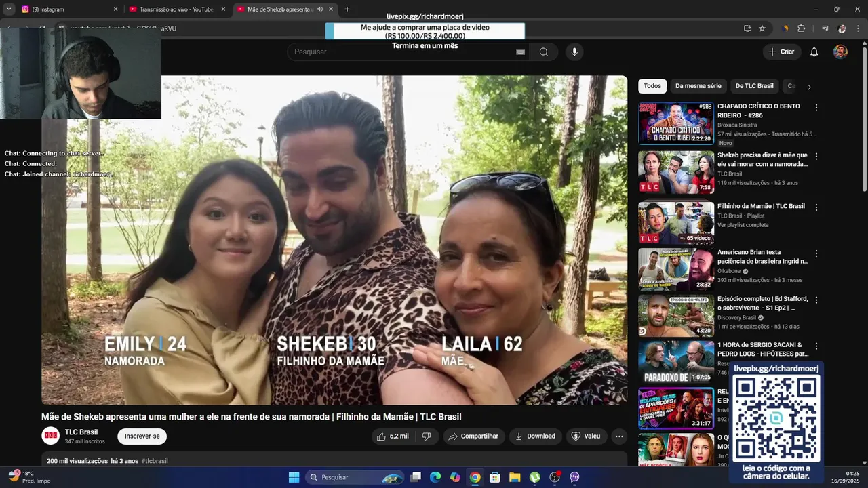Click the video title text Mãe de Shekeb
Image resolution: width=868 pixels, height=488 pixels.
pyautogui.click(x=251, y=417)
